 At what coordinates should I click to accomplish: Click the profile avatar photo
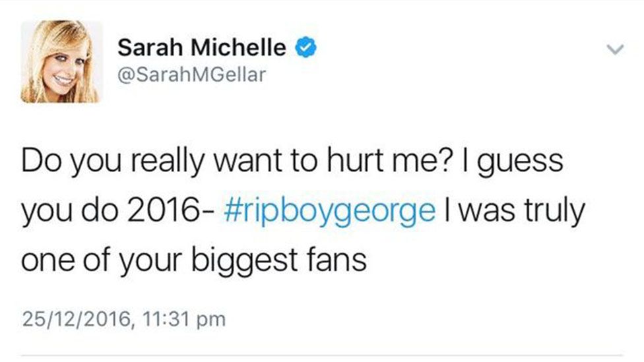(61, 62)
